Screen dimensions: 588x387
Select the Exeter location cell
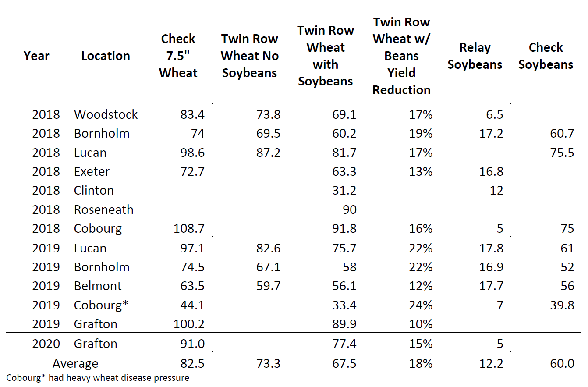pos(92,171)
